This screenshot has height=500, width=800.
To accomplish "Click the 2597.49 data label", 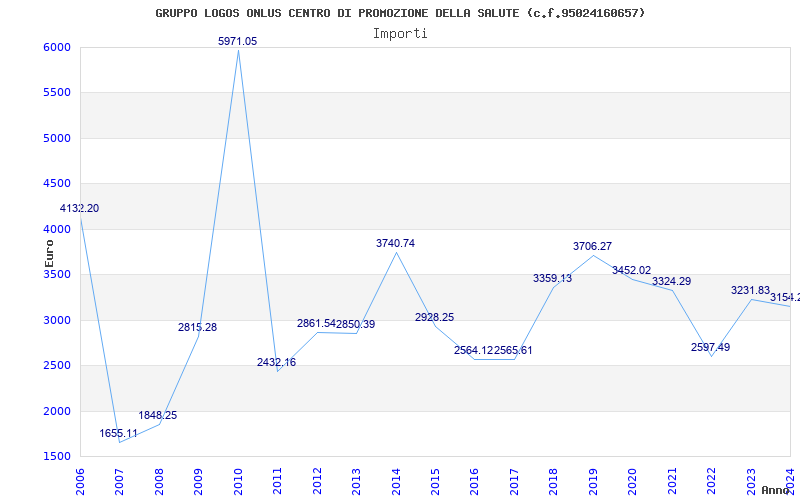I will 711,347.
